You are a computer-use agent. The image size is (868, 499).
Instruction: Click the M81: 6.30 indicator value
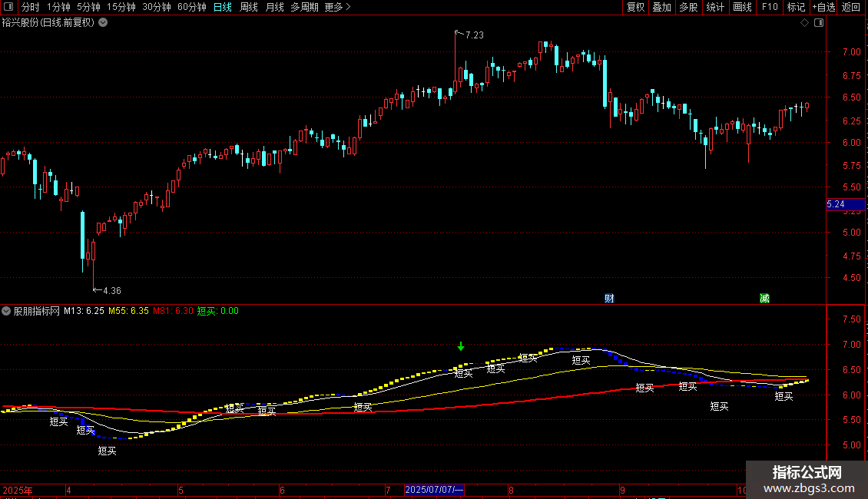(x=174, y=311)
